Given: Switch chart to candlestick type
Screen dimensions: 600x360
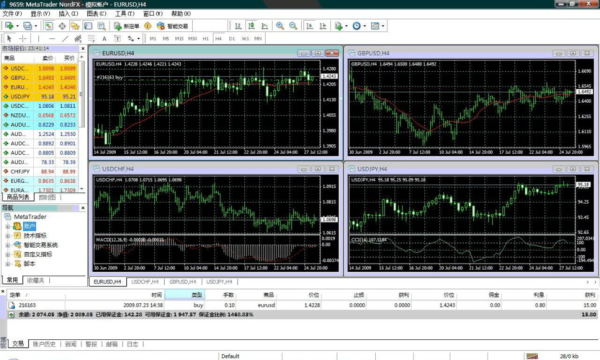Looking at the screenshot, I should (251, 26).
